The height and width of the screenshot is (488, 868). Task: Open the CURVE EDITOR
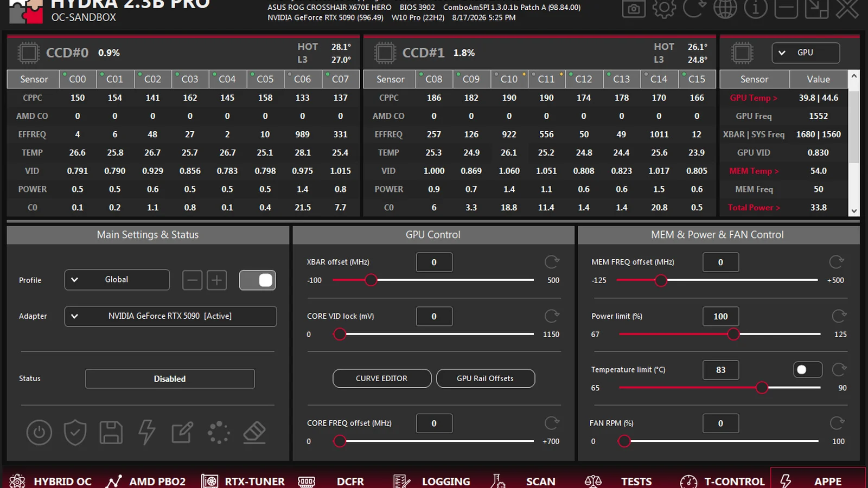click(x=382, y=378)
